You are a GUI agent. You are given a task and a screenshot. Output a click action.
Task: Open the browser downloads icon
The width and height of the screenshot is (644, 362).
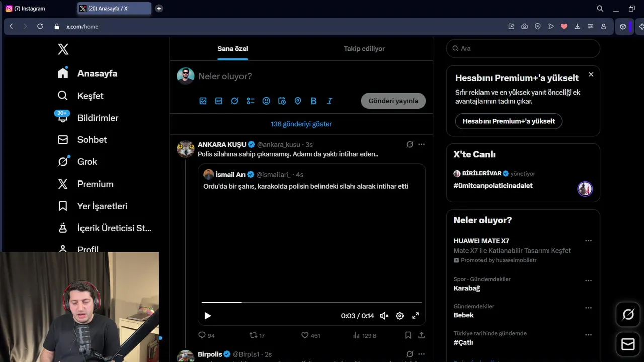tap(577, 26)
